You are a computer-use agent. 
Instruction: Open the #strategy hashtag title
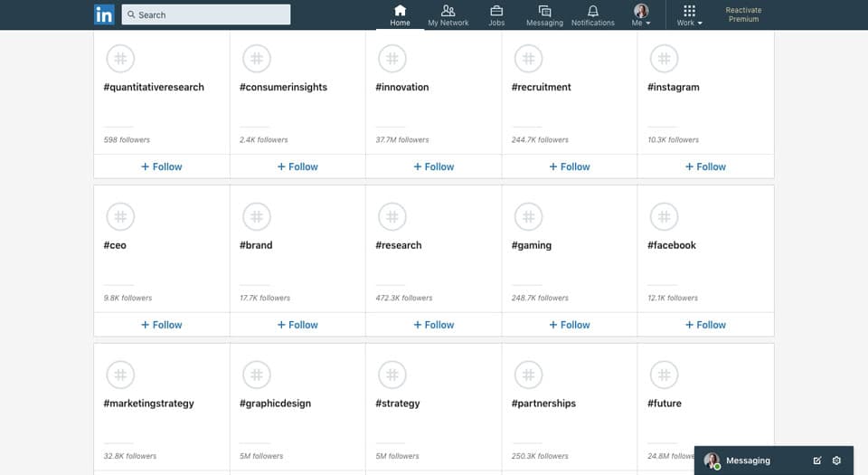coord(398,404)
